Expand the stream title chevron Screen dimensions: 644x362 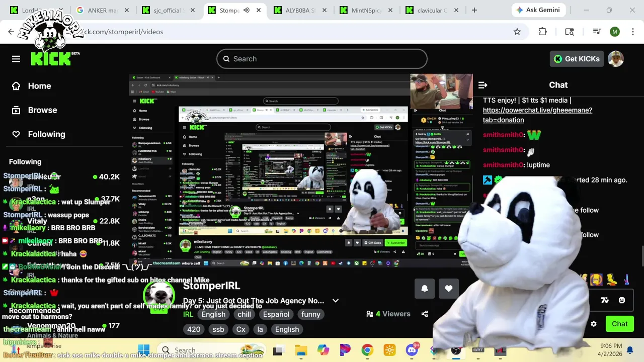click(336, 301)
